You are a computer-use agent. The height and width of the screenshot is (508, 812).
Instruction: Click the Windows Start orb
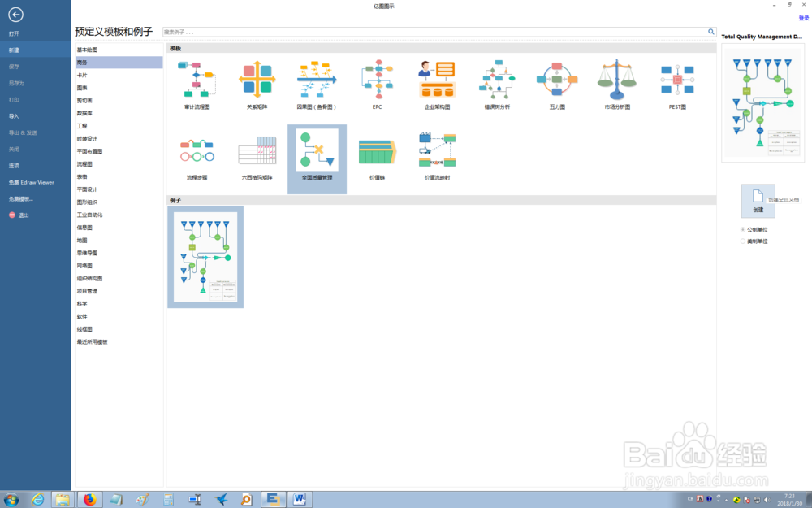point(11,500)
